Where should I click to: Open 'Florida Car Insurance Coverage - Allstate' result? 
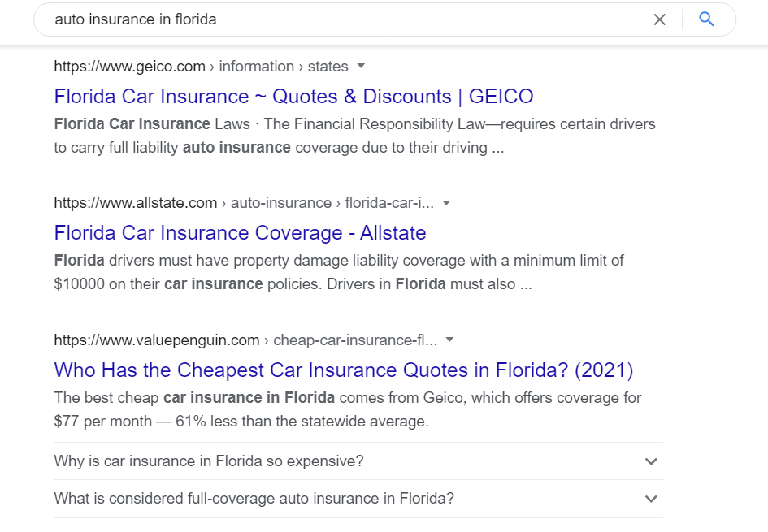tap(240, 233)
